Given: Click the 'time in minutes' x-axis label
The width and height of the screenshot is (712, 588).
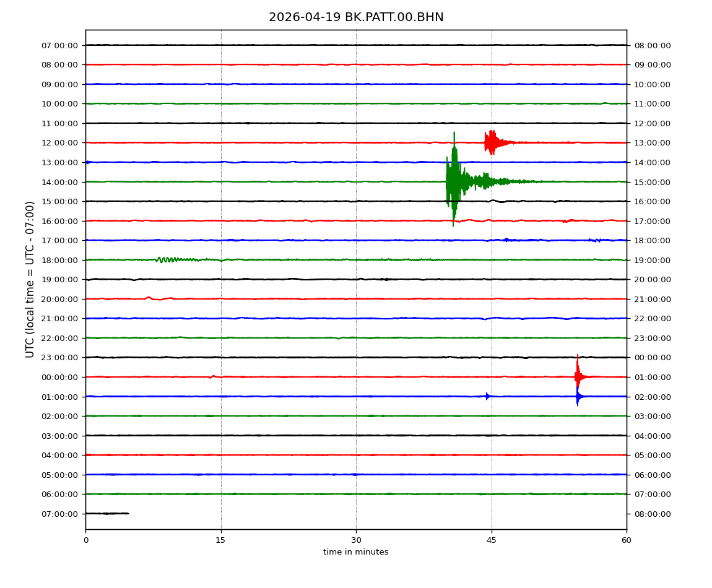Looking at the screenshot, I should [x=355, y=552].
